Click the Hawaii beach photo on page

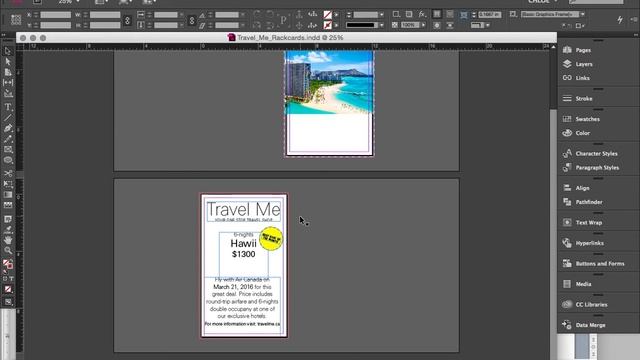click(x=329, y=82)
